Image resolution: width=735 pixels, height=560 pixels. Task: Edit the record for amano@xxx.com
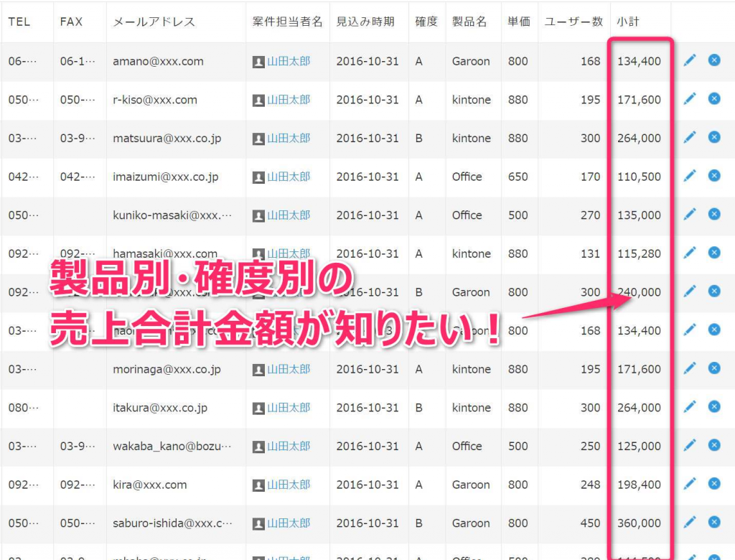coord(690,60)
